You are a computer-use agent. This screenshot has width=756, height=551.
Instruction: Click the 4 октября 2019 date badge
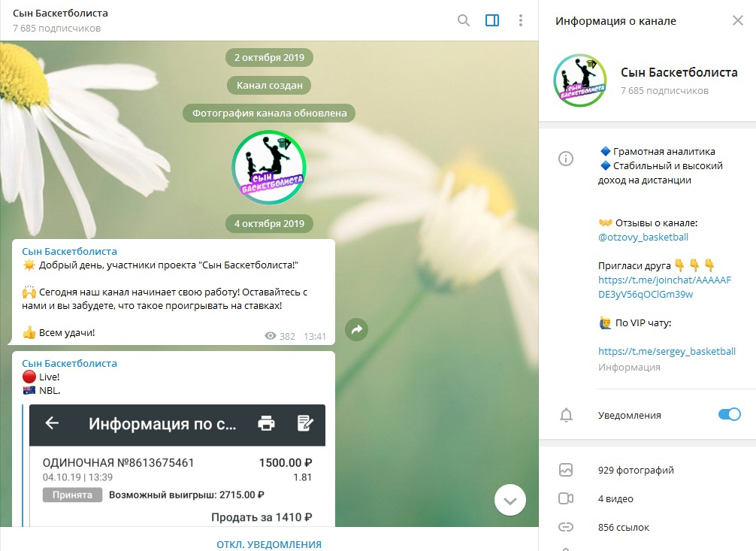[269, 223]
